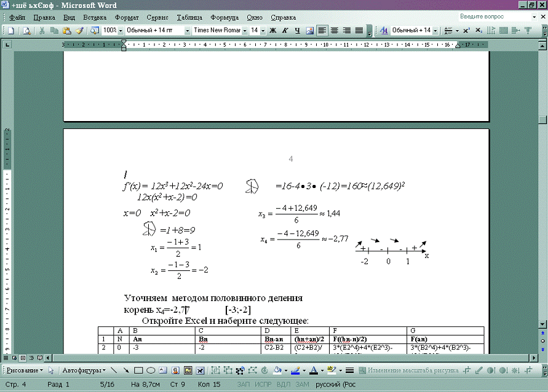
Task: Select the Oval drawing tool
Action: [151, 370]
